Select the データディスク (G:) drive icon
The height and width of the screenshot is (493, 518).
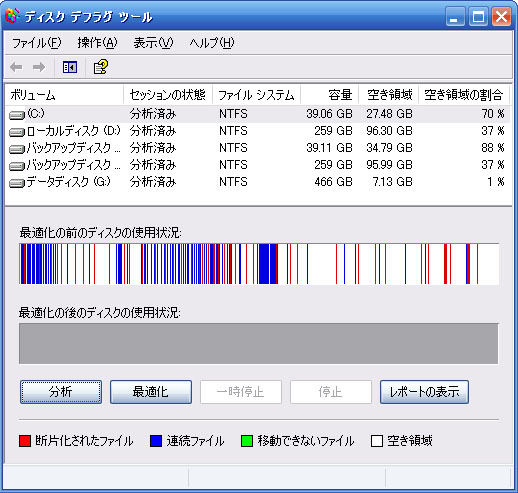(x=17, y=183)
